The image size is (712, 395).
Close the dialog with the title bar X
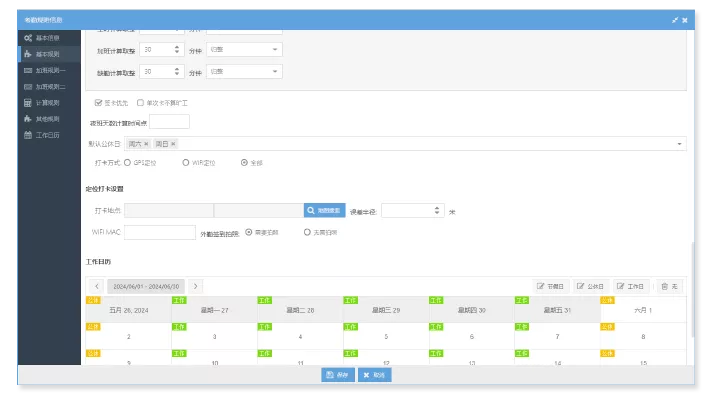pos(685,20)
